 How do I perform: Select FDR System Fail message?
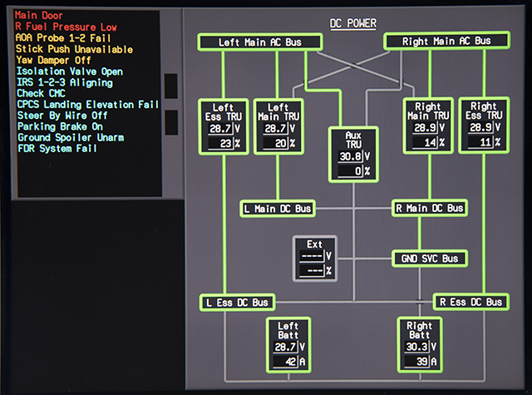57,148
